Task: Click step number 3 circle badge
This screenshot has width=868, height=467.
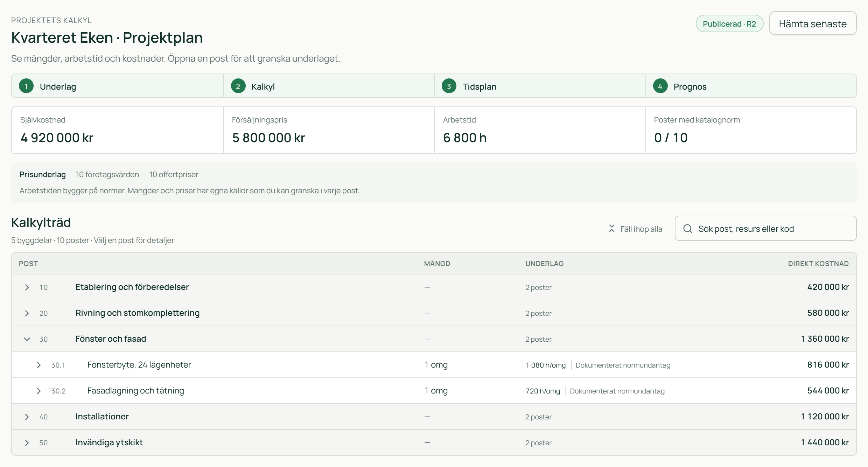Action: 449,86
